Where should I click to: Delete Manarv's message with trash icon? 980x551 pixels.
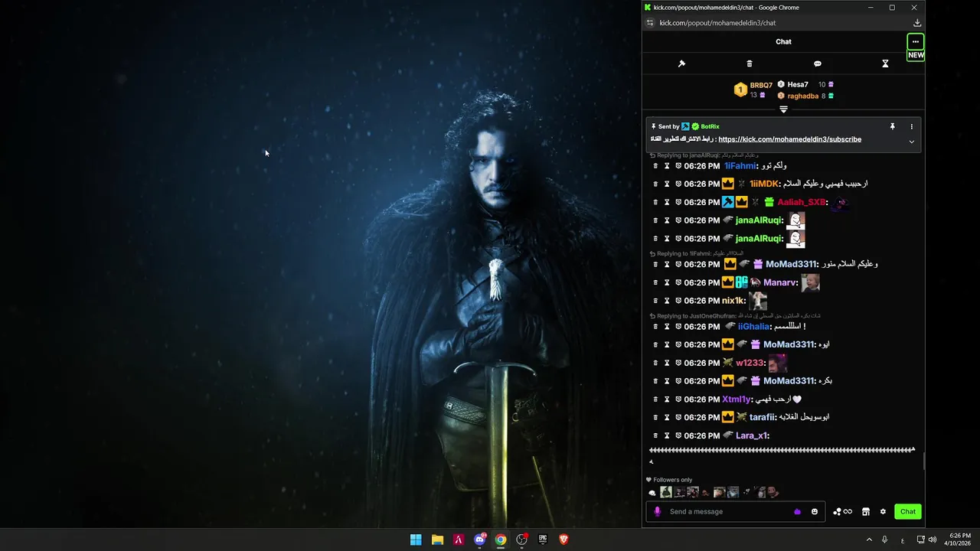coord(655,283)
